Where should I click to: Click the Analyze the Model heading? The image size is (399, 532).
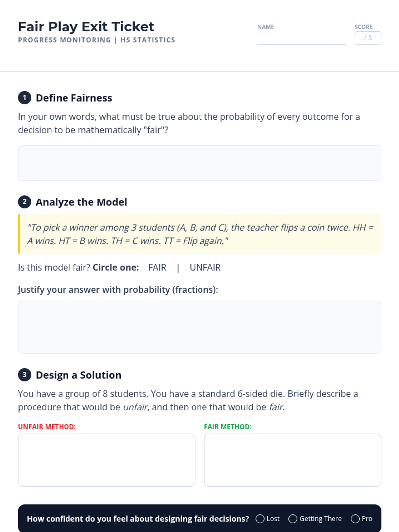point(81,202)
